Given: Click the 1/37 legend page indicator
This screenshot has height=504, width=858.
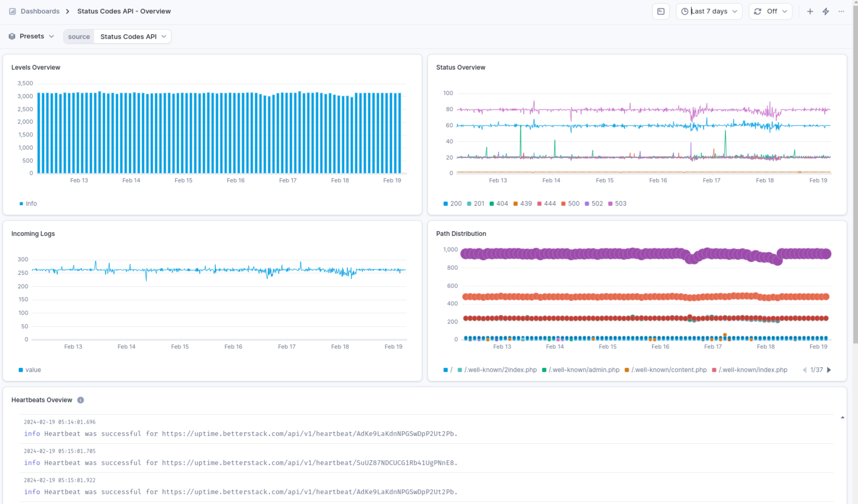Looking at the screenshot, I should [x=816, y=370].
